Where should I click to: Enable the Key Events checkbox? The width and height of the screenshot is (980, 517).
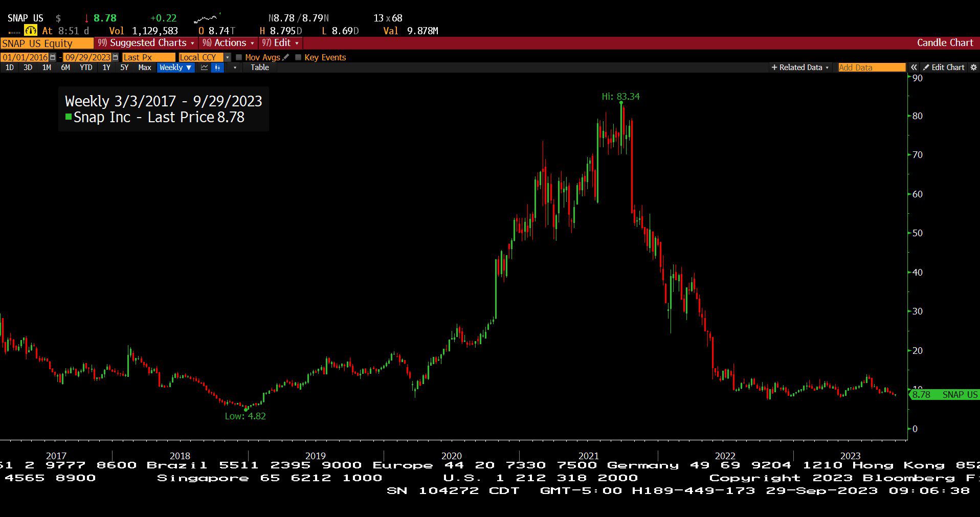coord(298,57)
